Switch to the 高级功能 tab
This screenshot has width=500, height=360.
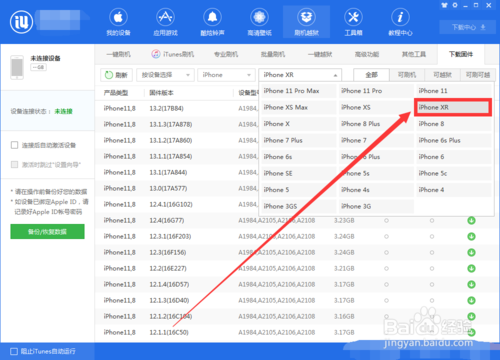367,54
